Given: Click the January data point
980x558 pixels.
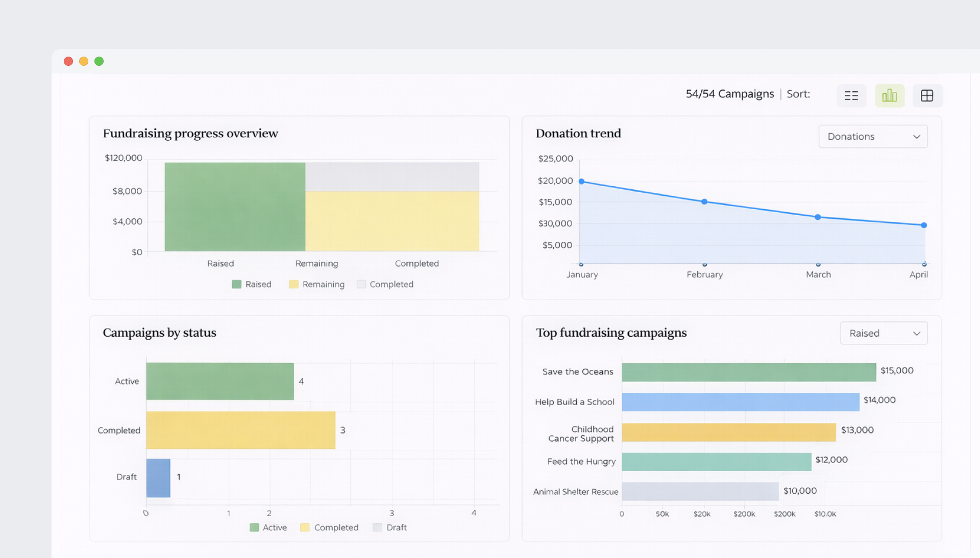Looking at the screenshot, I should (x=581, y=182).
